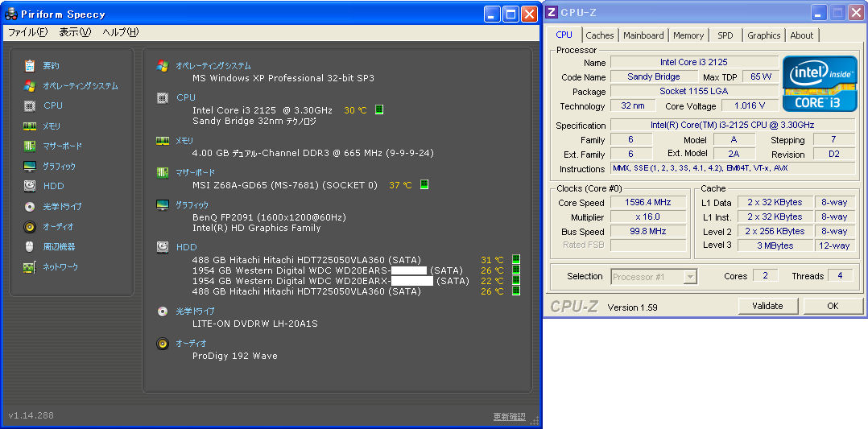Click the motherboard icon in sidebar

point(30,146)
